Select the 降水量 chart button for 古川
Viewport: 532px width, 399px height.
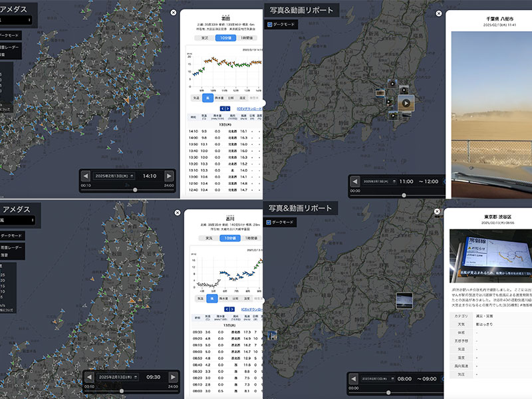click(x=224, y=299)
